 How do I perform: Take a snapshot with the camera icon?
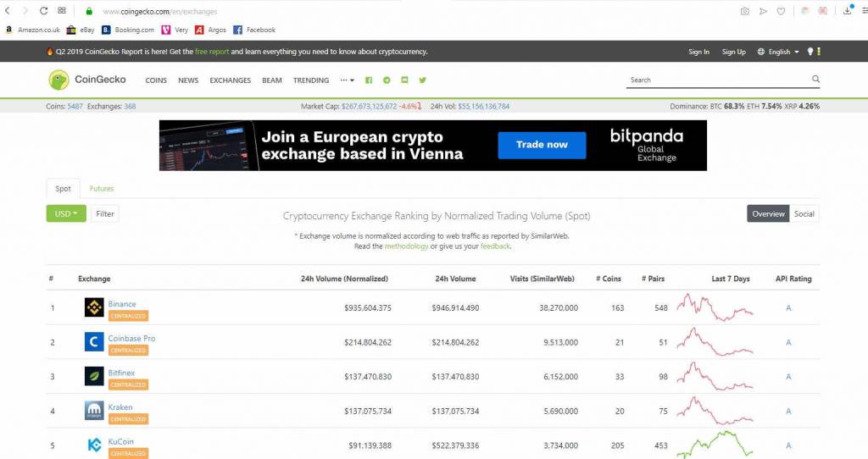[x=744, y=11]
